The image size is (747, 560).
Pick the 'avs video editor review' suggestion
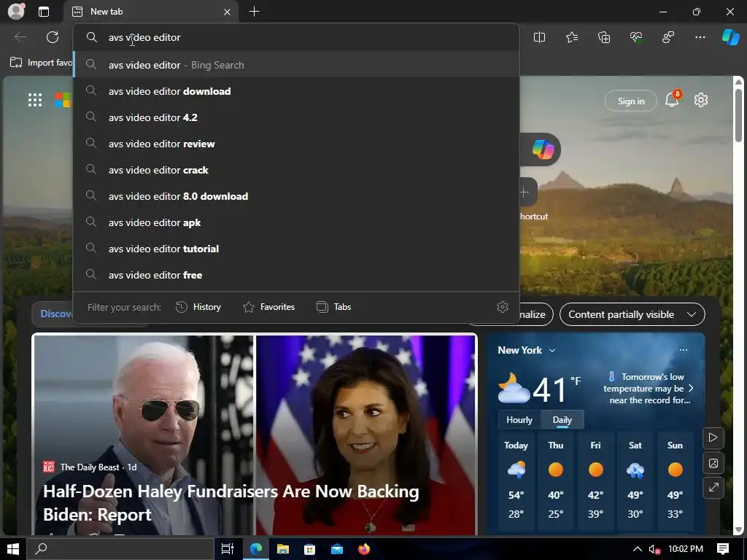296,144
